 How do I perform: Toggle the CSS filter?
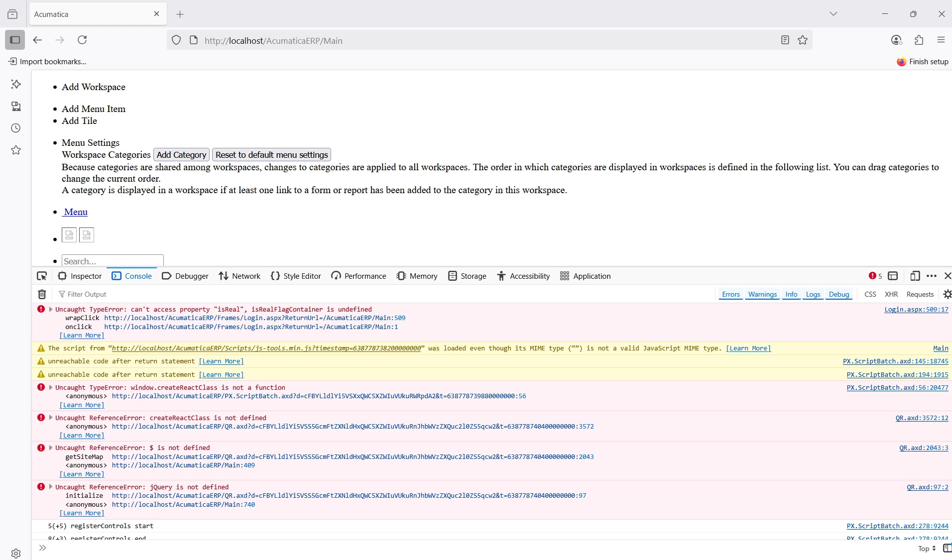[870, 294]
